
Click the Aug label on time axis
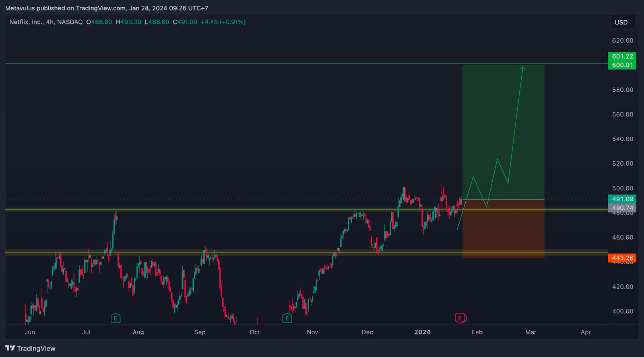[x=138, y=332]
